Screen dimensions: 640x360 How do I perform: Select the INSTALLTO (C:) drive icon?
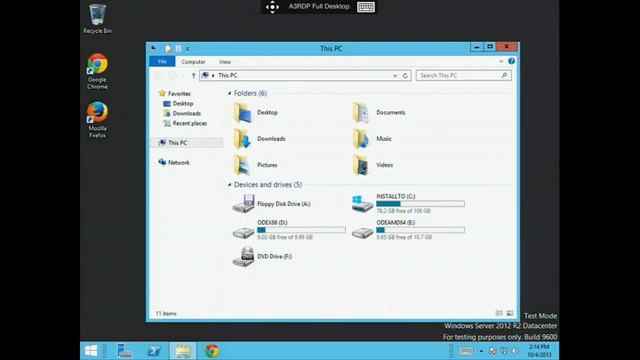pos(362,204)
